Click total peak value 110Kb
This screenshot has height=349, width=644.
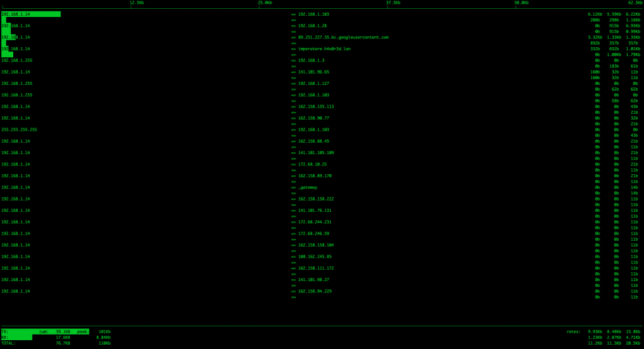point(104,343)
